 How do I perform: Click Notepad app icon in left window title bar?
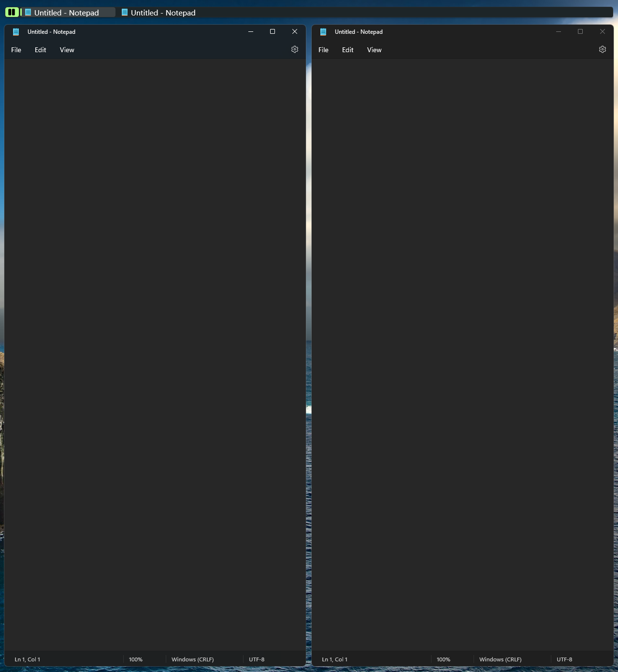[16, 32]
